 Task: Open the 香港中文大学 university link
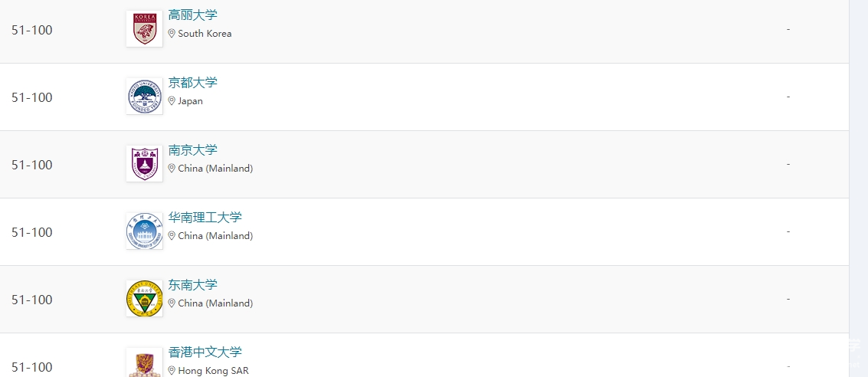pyautogui.click(x=205, y=352)
